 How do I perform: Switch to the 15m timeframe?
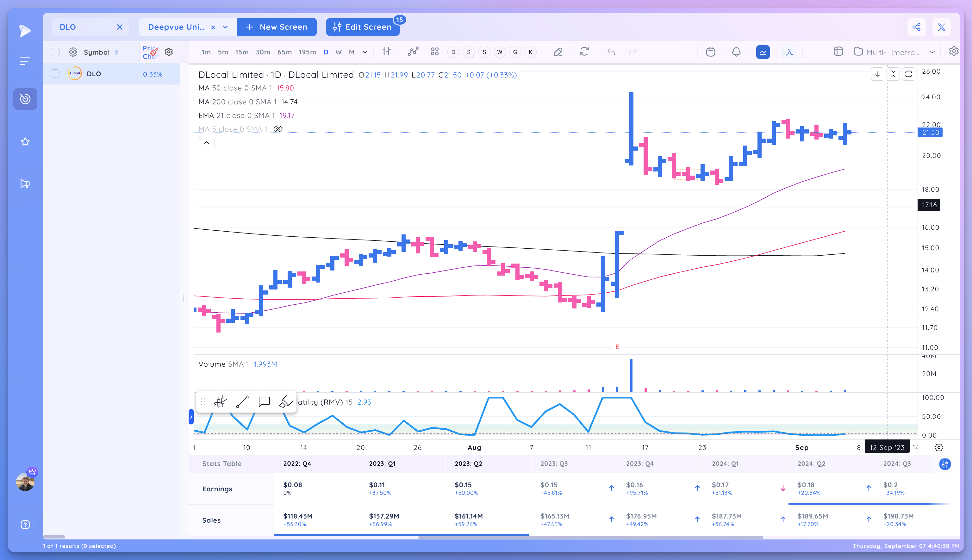point(242,52)
